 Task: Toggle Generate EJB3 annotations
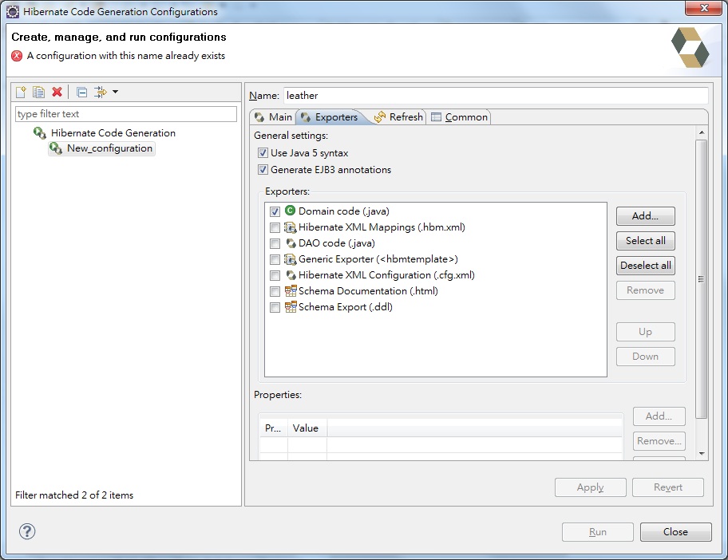[x=263, y=169]
